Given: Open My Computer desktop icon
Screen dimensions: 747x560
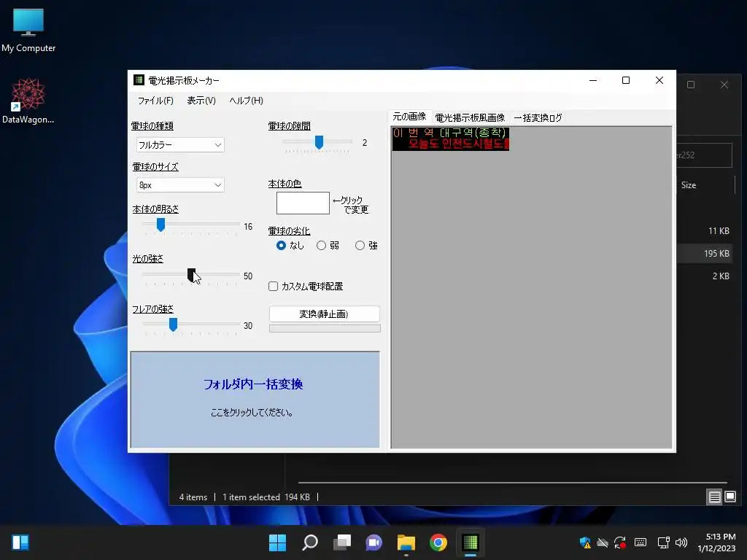Looking at the screenshot, I should click(x=28, y=31).
